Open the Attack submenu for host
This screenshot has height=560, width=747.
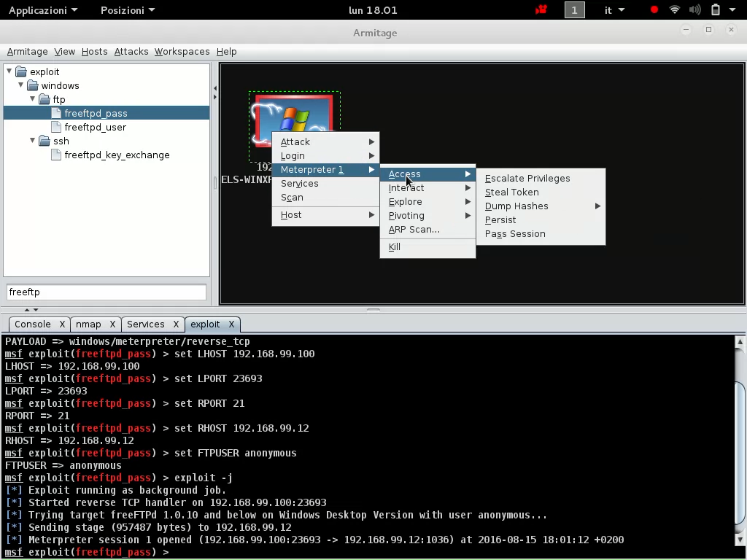[x=325, y=142]
